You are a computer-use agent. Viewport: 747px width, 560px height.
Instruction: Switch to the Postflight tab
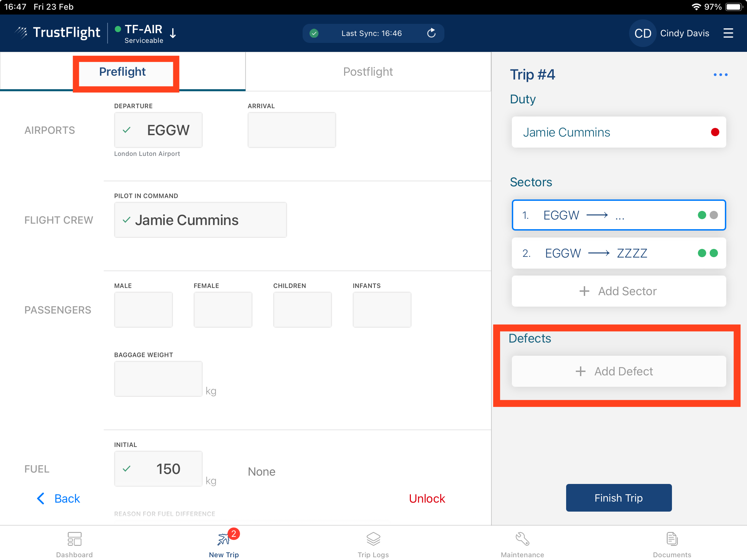[368, 72]
